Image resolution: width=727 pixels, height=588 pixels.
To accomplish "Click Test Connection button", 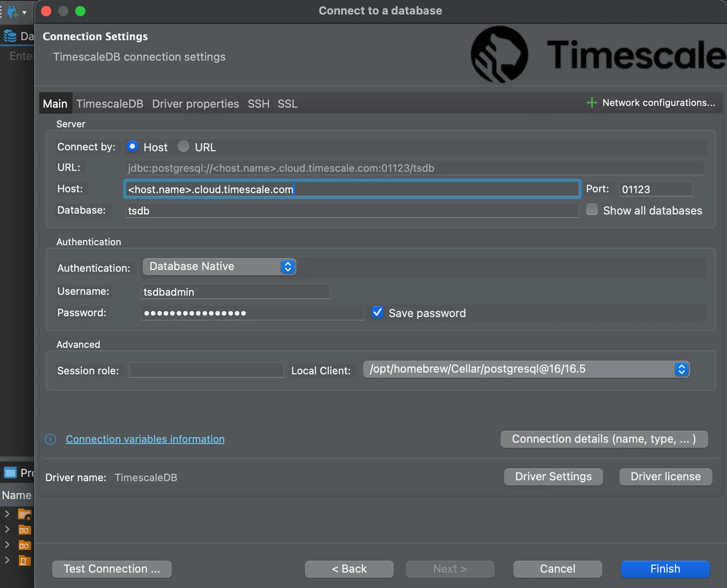I will 112,569.
